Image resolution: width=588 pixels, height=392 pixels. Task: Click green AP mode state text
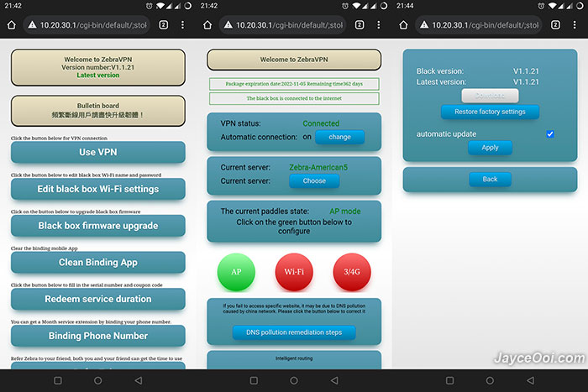coord(345,212)
